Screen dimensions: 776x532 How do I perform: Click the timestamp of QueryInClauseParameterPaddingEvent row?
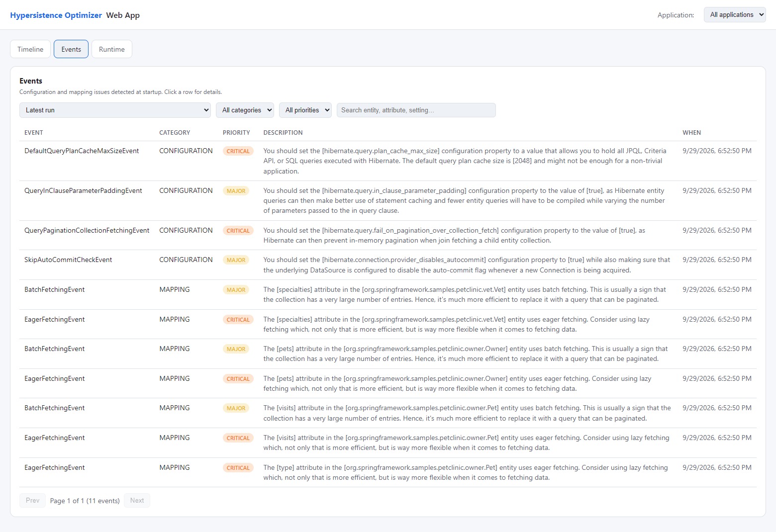(x=717, y=190)
